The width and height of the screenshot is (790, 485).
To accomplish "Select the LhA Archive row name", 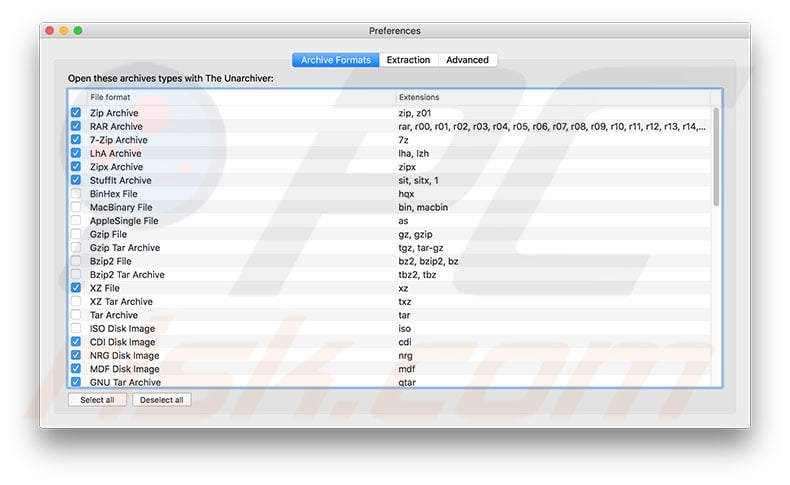I will click(116, 153).
